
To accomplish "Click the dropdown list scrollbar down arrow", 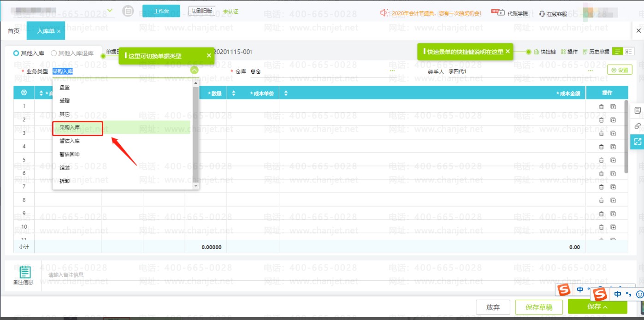I will click(x=195, y=185).
